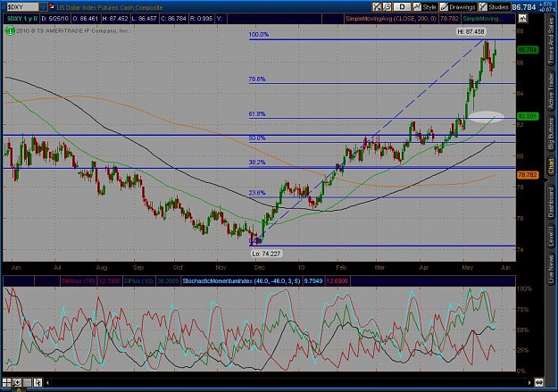Click the scroll right arrow on time axis
Viewport: 558px width, 392px height.
[529, 383]
